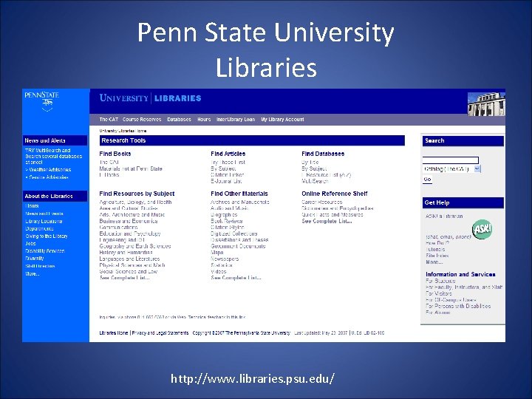Screen dimensions: 532x399
Task: Open InterLibrary Loan in the navigation bar
Action: tap(236, 120)
